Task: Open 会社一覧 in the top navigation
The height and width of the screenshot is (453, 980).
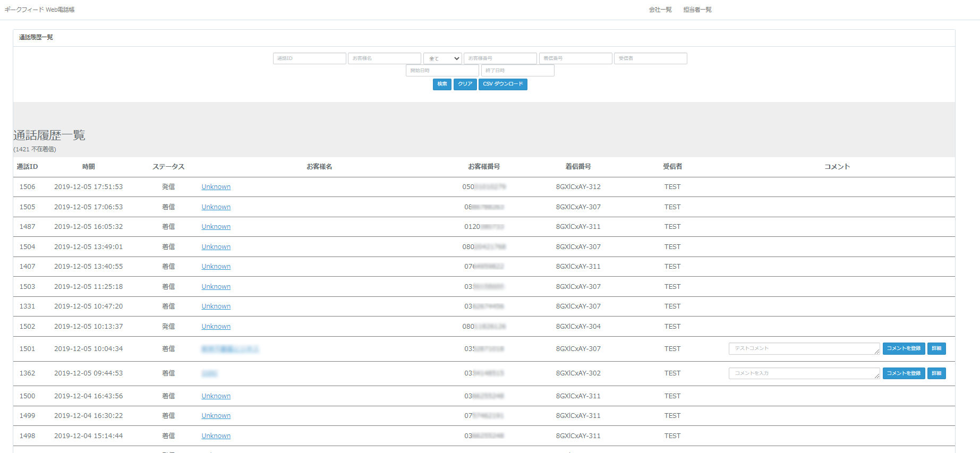Action: pos(660,10)
